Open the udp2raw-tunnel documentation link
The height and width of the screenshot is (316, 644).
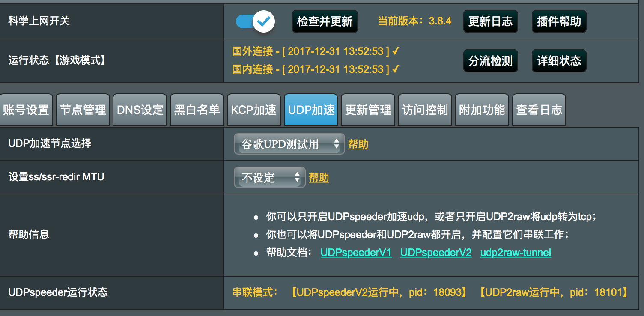pyautogui.click(x=515, y=252)
